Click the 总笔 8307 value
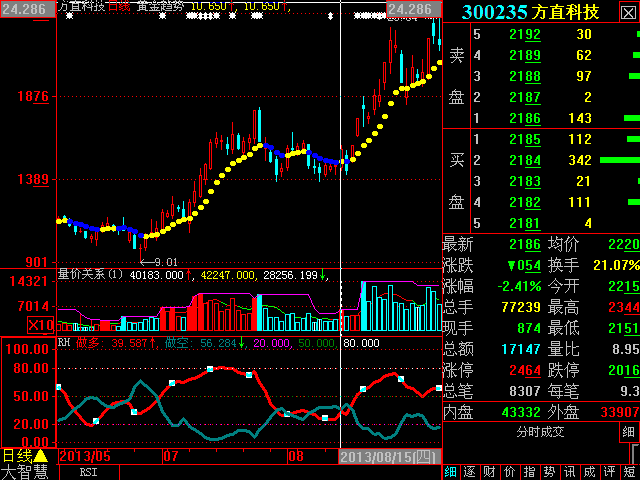 [525, 391]
